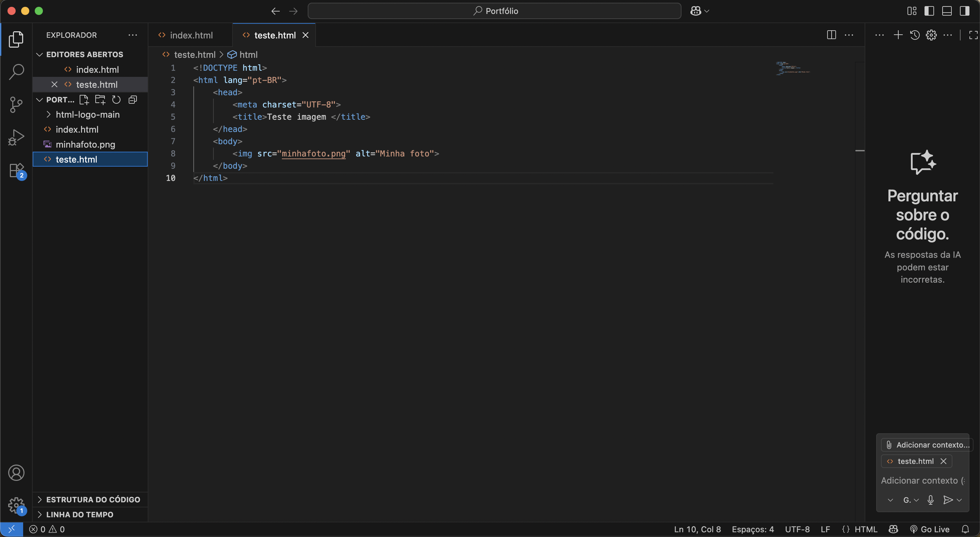Toggle the primary sidebar visibility
This screenshot has width=980, height=537.
coord(929,11)
